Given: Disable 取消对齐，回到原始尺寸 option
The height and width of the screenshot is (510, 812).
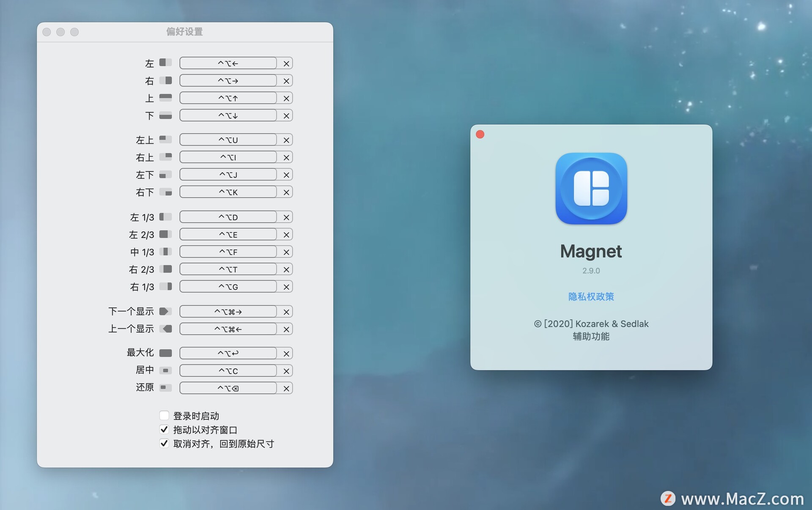Looking at the screenshot, I should click(164, 443).
